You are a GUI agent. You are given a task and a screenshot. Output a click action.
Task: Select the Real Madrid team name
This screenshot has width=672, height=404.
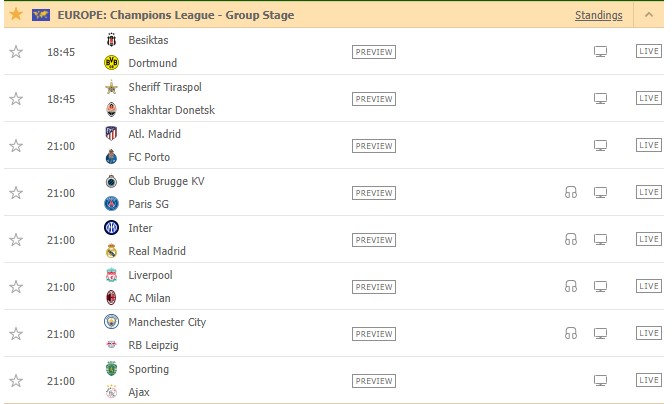coord(157,251)
